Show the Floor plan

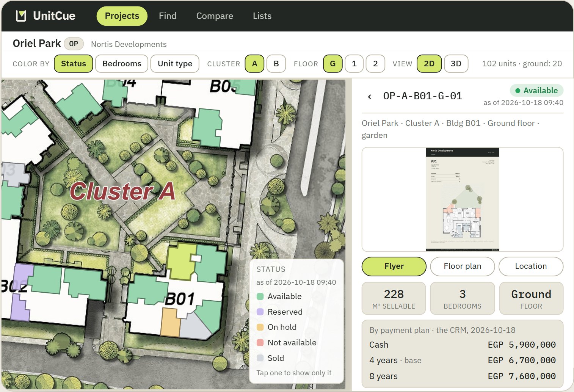(463, 267)
